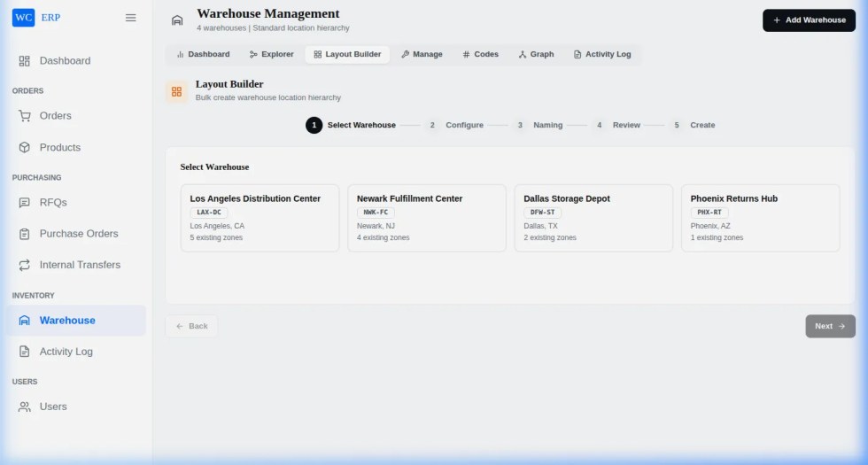868x465 pixels.
Task: Click the wrench icon on Manage tab
Action: pyautogui.click(x=406, y=54)
